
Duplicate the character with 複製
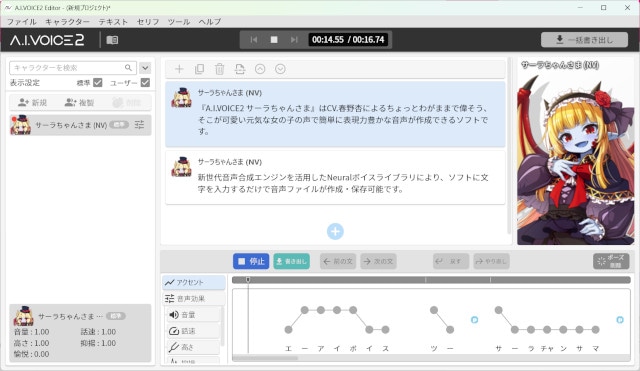click(79, 102)
